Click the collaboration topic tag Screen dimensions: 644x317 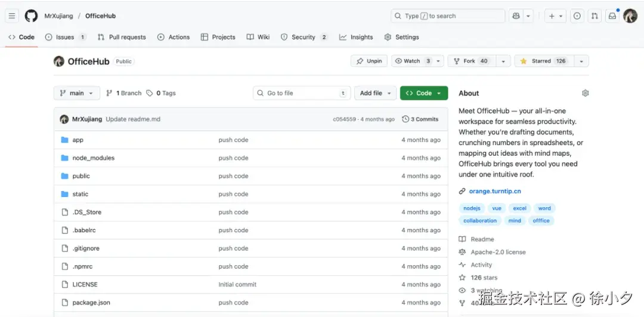[480, 221]
